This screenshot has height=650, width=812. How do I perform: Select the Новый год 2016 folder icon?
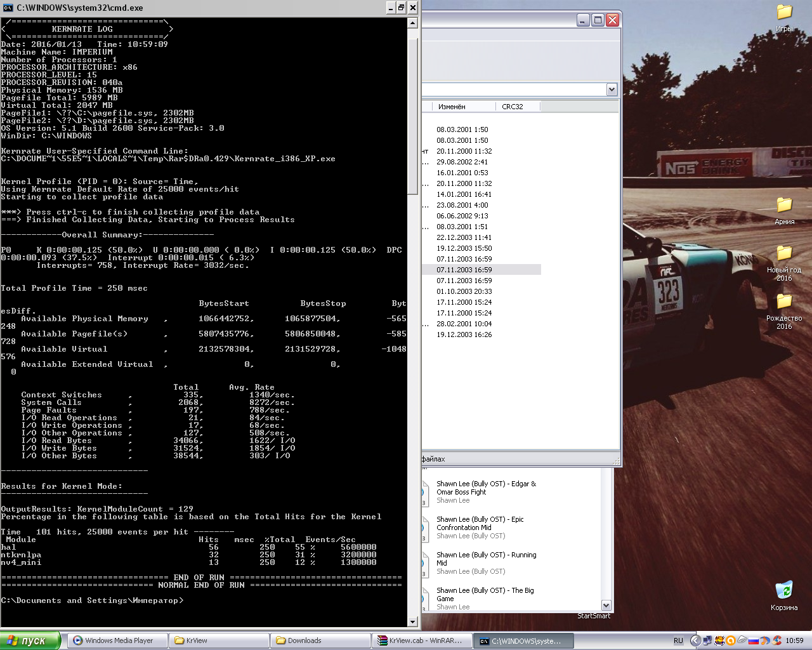tap(784, 253)
